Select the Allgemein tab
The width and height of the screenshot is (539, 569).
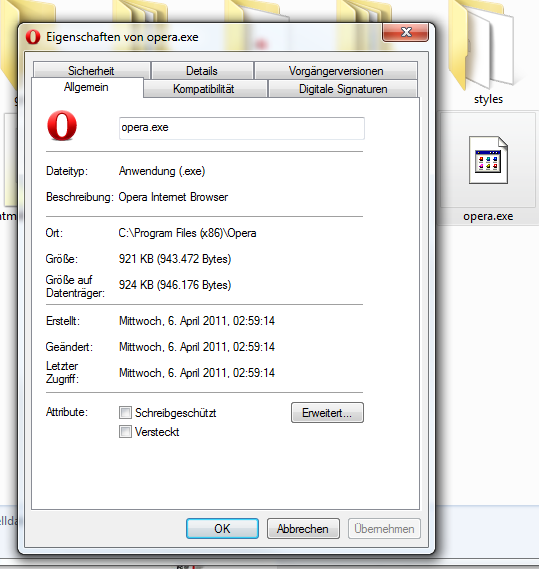click(x=86, y=87)
